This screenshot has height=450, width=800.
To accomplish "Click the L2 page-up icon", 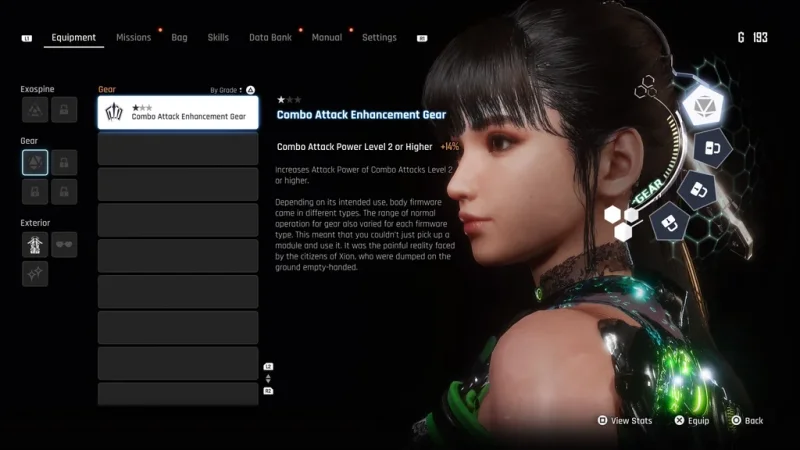I will point(268,366).
